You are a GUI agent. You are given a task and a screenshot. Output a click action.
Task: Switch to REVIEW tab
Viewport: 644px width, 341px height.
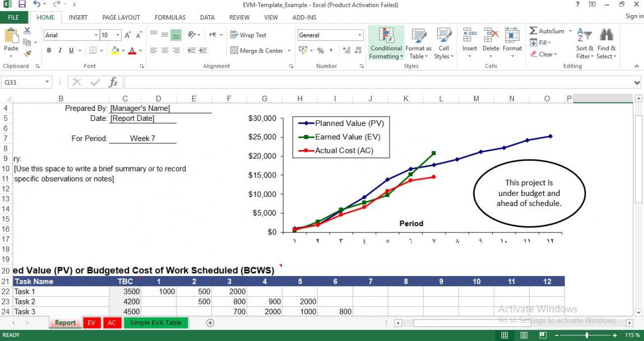[x=239, y=17]
